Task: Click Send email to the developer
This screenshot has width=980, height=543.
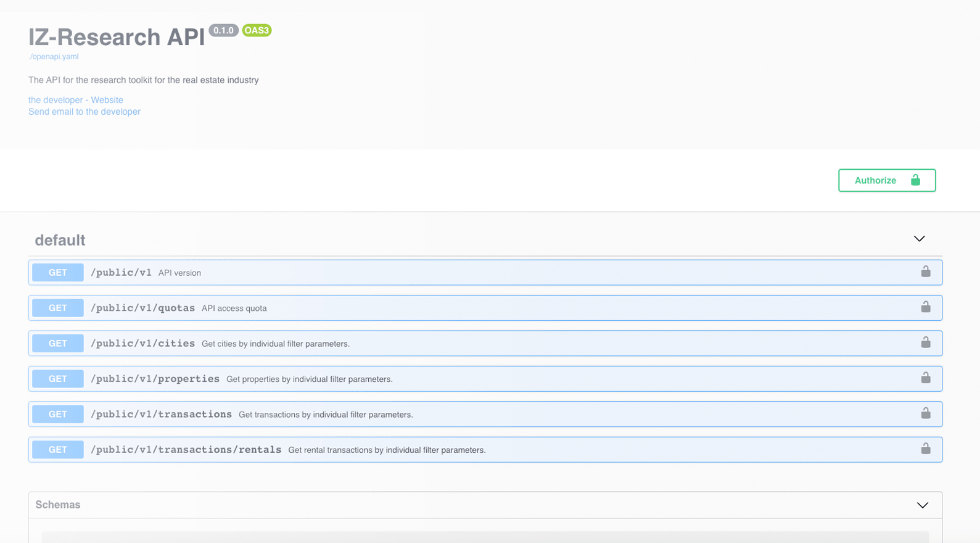Action: (84, 112)
